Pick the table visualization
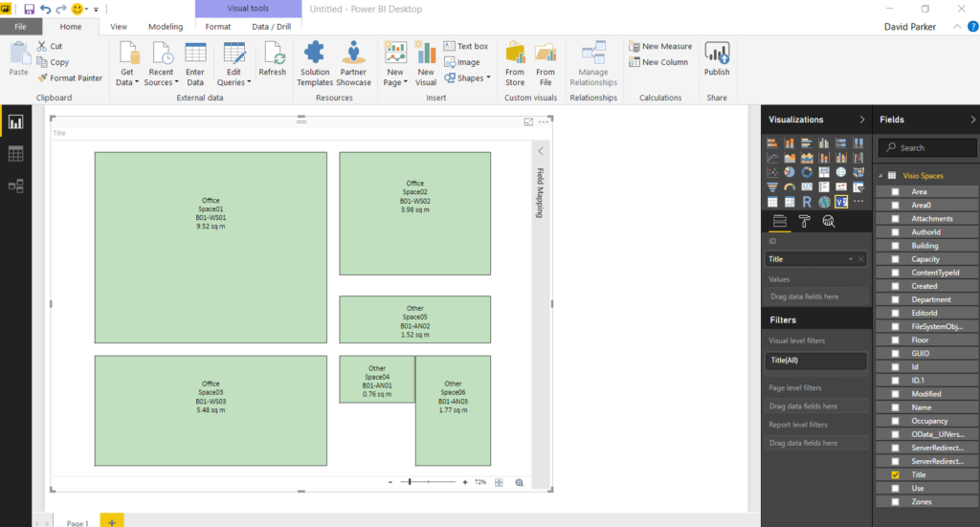980x527 pixels. (772, 202)
